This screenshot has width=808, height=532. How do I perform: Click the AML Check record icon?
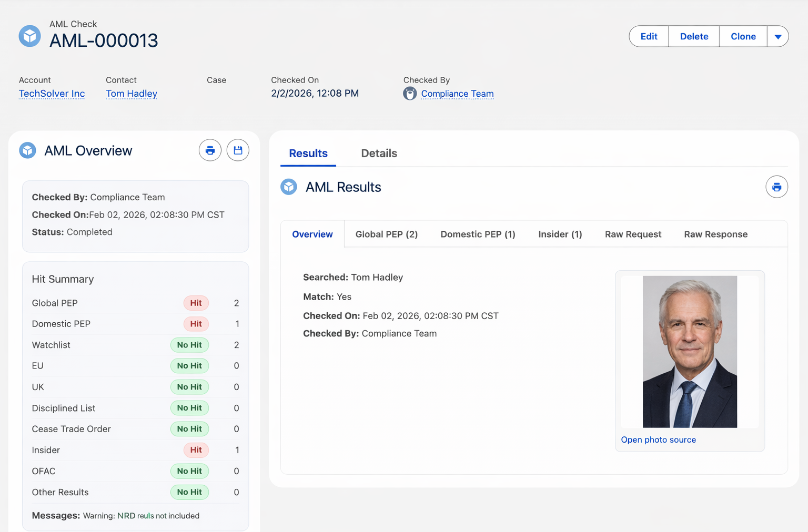(x=29, y=36)
